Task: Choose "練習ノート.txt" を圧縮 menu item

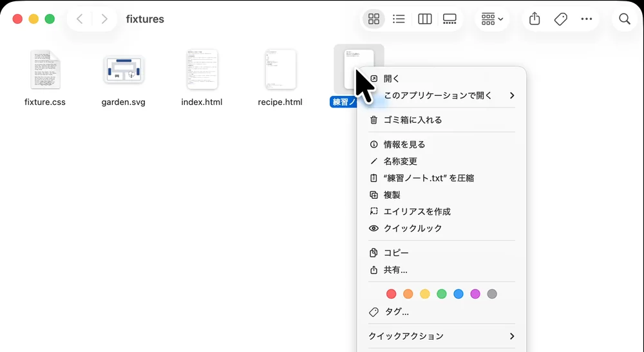Action: click(x=442, y=178)
